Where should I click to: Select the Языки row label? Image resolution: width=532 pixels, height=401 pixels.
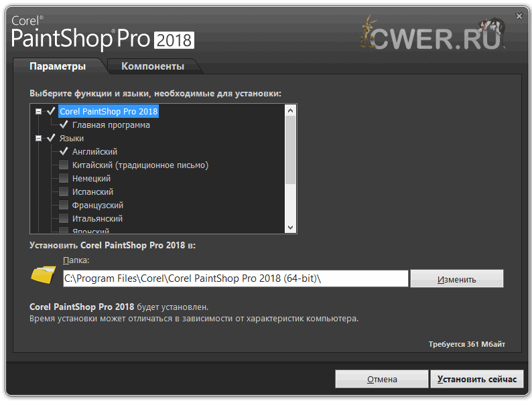coord(72,139)
